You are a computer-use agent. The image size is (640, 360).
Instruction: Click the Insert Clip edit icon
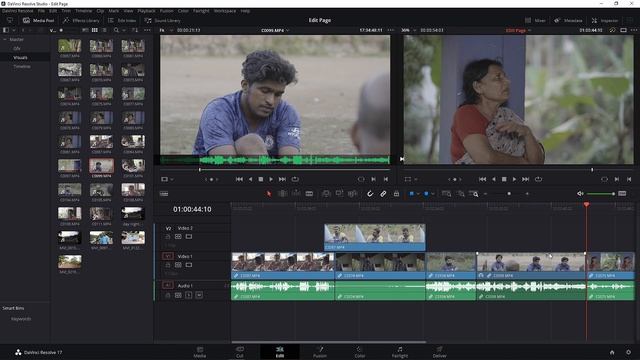click(x=326, y=194)
